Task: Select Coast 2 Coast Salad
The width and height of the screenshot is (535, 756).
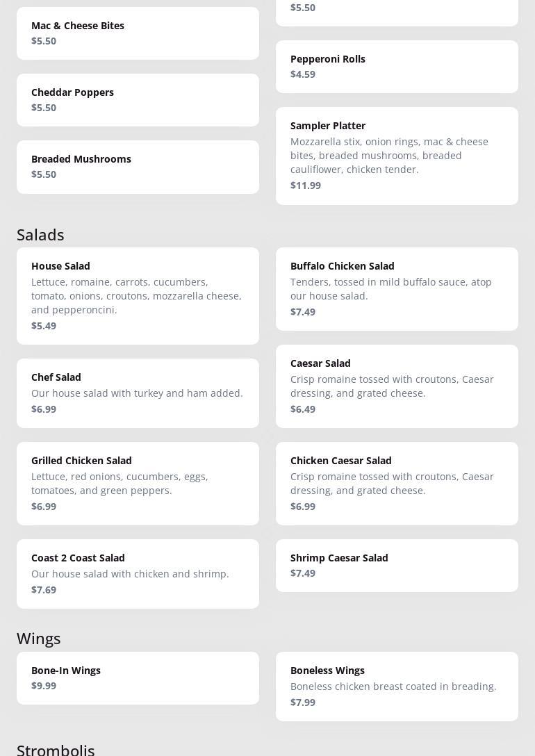Action: pyautogui.click(x=138, y=574)
